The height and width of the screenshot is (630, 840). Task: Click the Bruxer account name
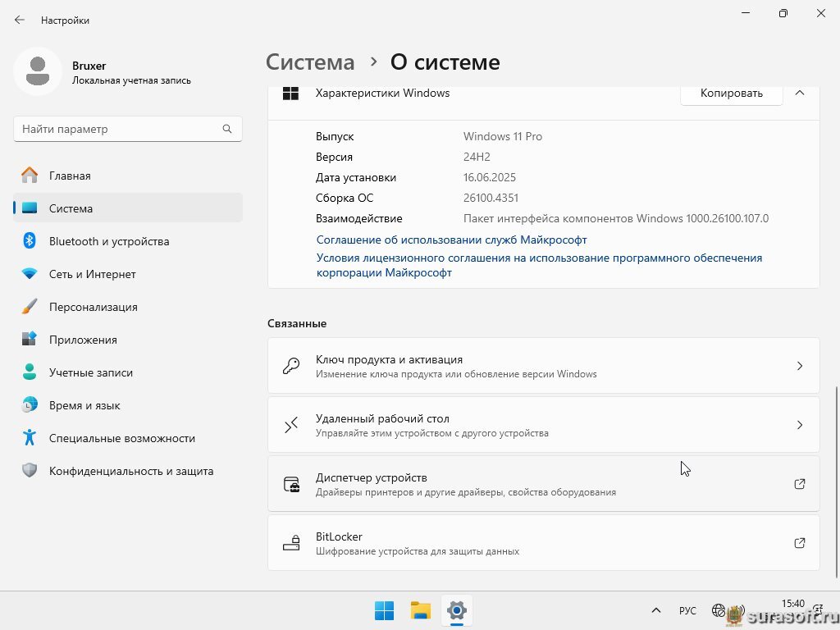(x=89, y=66)
